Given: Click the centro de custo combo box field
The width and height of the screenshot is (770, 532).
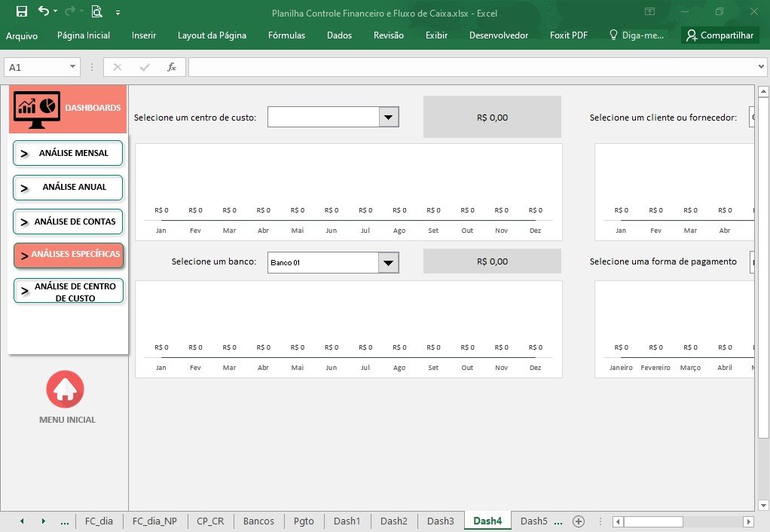Looking at the screenshot, I should coord(323,118).
